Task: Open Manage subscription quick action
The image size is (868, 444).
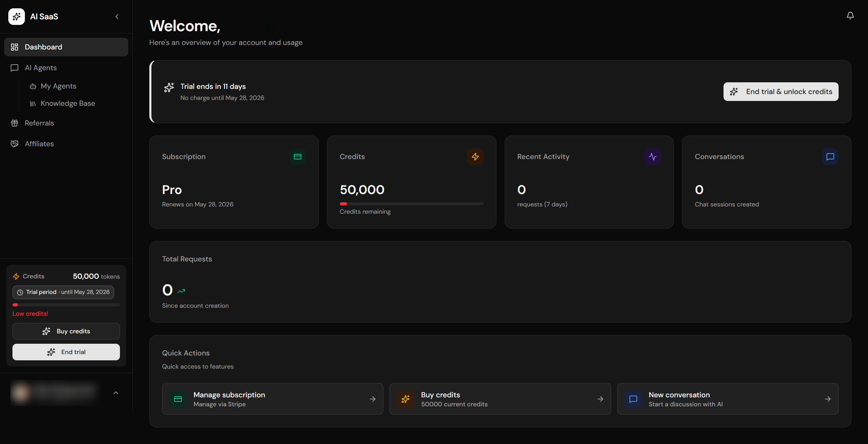Action: point(272,399)
